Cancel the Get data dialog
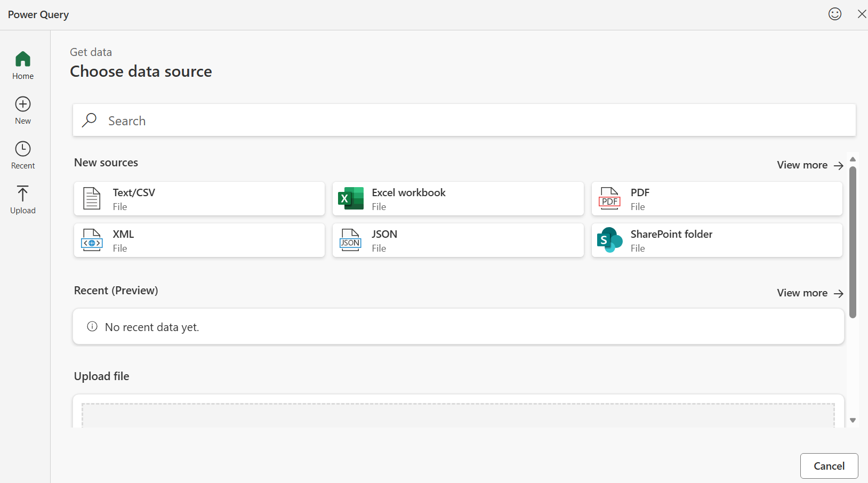868x483 pixels. (829, 466)
